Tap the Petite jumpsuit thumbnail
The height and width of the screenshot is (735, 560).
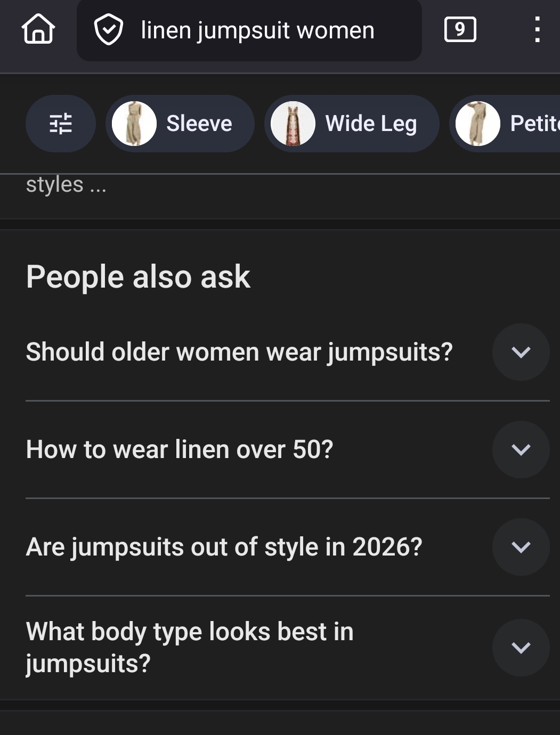(478, 124)
